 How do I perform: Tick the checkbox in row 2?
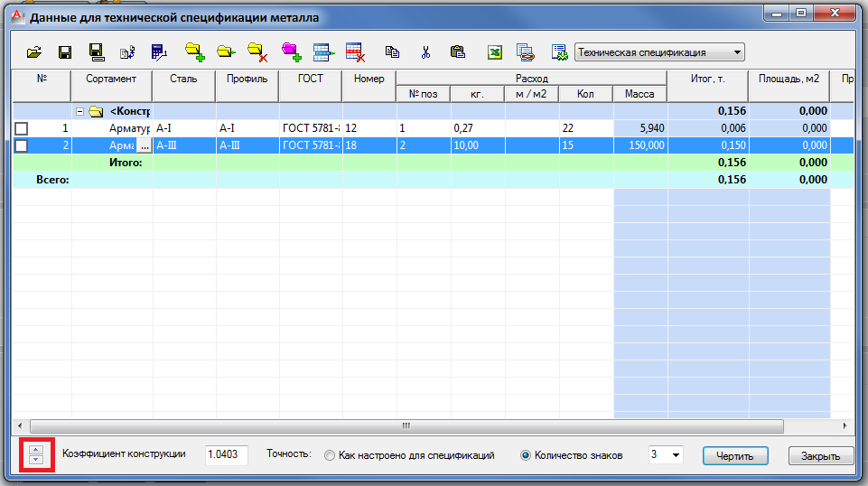coord(22,145)
